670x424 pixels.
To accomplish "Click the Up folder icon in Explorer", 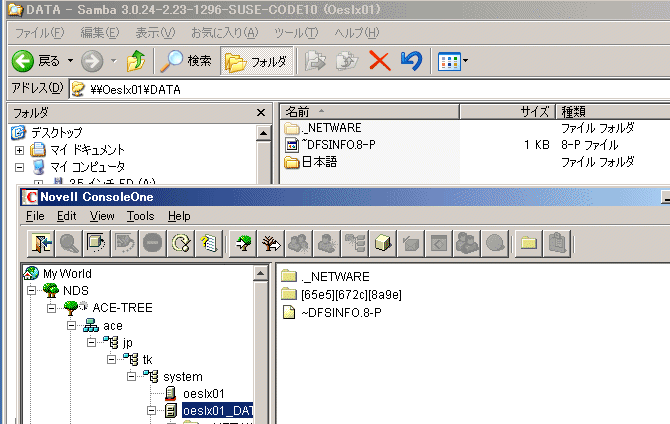I will pos(136,61).
